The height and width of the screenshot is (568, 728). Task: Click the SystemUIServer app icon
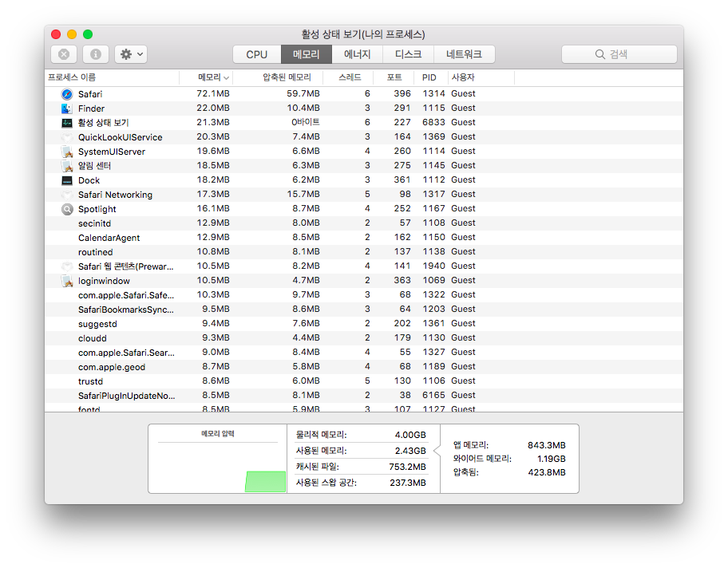67,152
